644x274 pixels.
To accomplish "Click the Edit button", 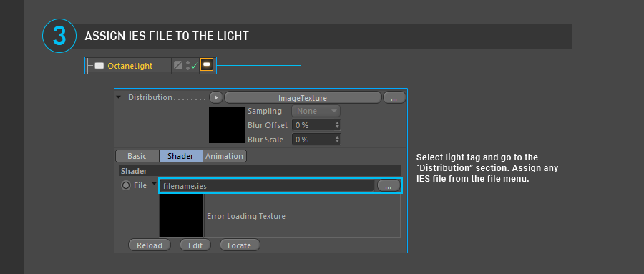I will click(x=195, y=245).
